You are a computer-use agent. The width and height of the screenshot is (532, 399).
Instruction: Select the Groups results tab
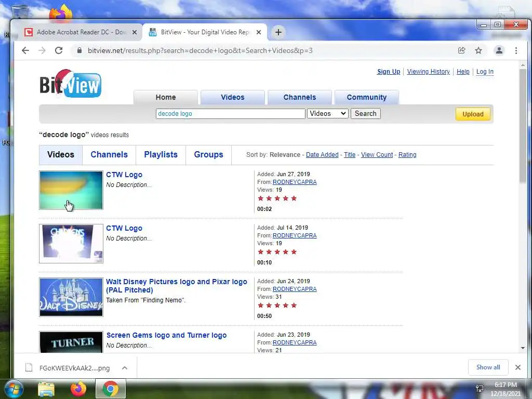pyautogui.click(x=208, y=155)
